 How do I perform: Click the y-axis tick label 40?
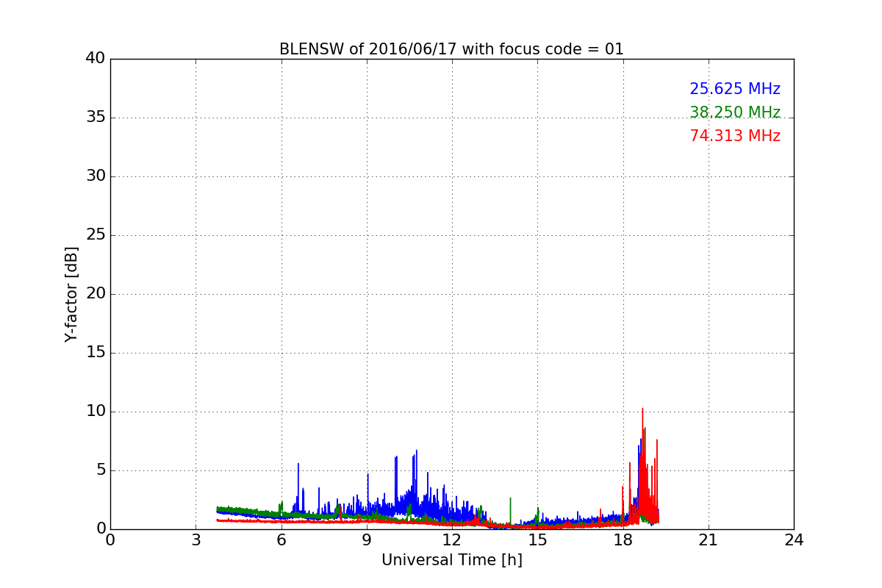(x=96, y=59)
